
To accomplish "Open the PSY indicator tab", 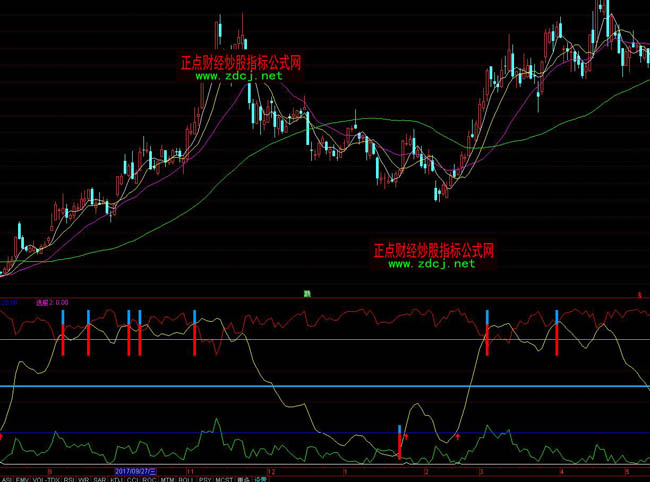I will pyautogui.click(x=205, y=478).
